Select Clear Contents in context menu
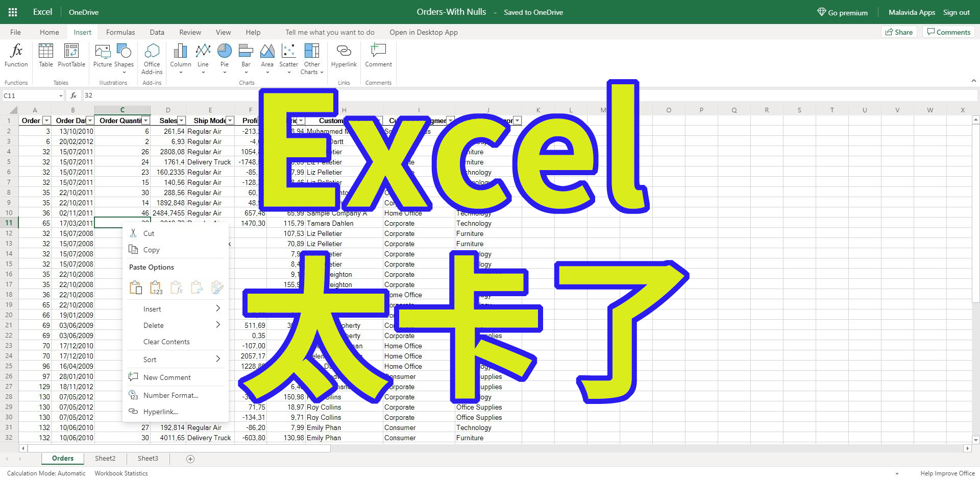Screen dimensions: 980x478 pos(166,342)
